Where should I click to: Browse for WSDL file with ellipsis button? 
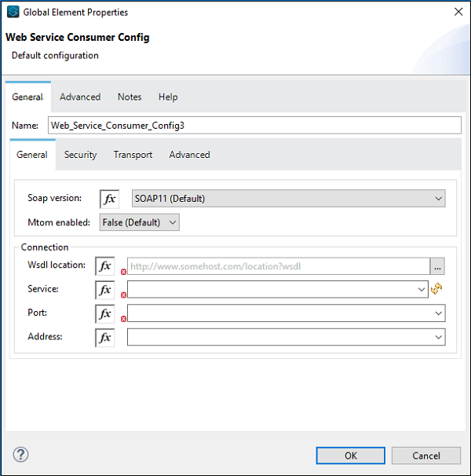coord(438,267)
